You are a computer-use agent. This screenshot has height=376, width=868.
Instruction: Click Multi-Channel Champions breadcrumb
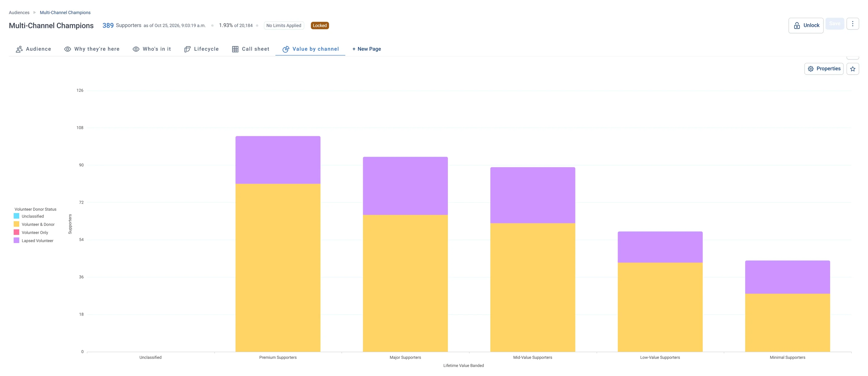click(x=65, y=12)
